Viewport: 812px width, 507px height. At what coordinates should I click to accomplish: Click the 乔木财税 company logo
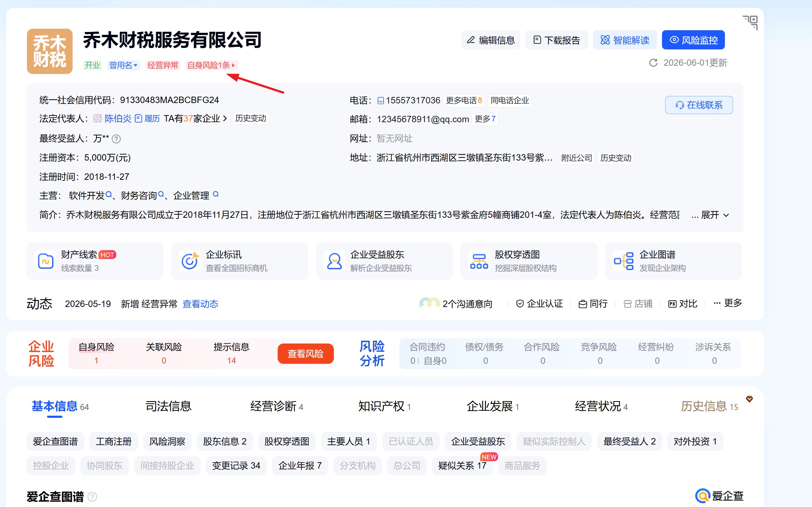pyautogui.click(x=50, y=51)
